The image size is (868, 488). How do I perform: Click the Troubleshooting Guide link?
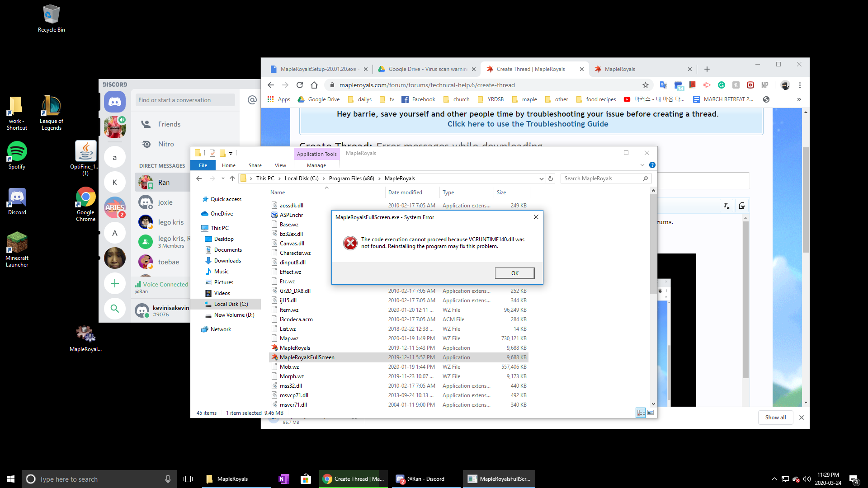point(528,124)
